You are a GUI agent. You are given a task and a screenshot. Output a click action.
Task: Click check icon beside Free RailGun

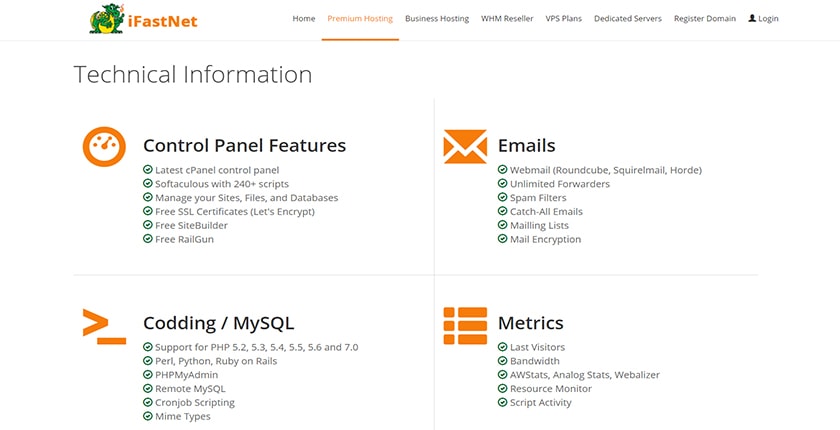148,239
